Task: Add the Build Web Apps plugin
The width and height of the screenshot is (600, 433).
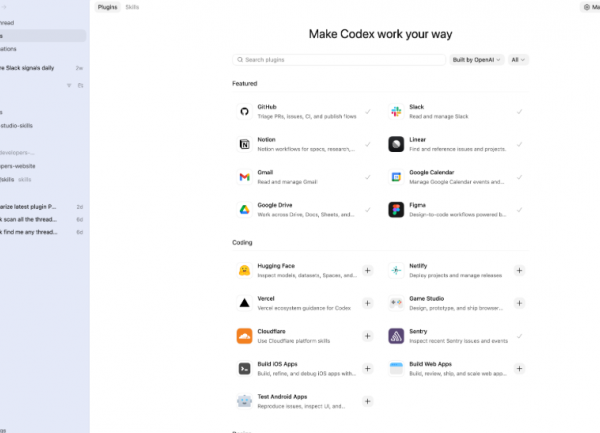Action: [519, 369]
